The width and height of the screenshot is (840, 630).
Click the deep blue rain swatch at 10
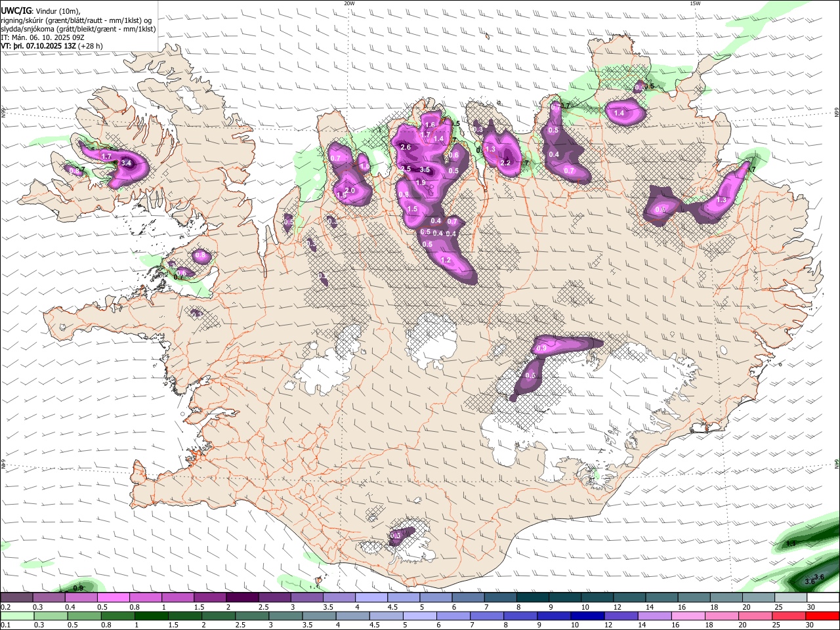point(587,616)
